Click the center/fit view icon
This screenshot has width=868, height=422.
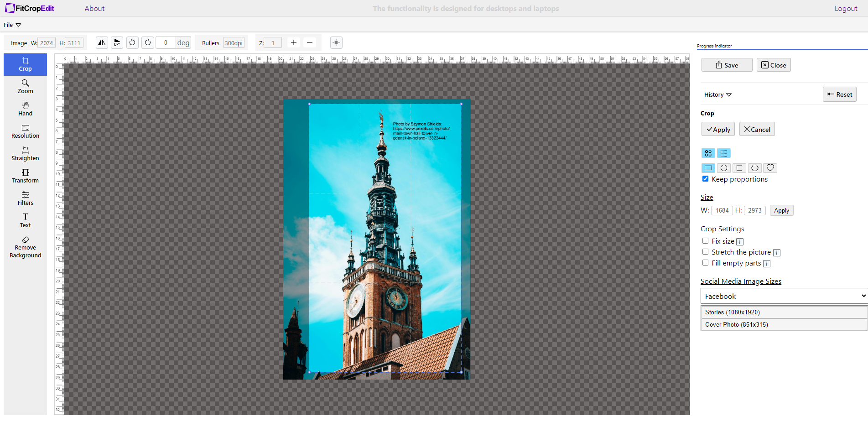click(336, 42)
